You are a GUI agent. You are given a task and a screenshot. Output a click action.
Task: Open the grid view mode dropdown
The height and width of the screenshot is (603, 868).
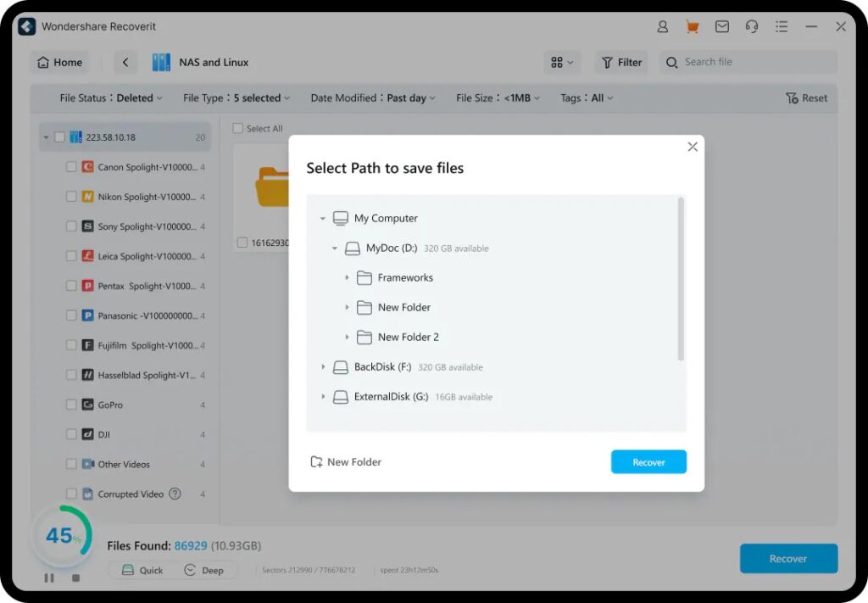click(x=562, y=62)
